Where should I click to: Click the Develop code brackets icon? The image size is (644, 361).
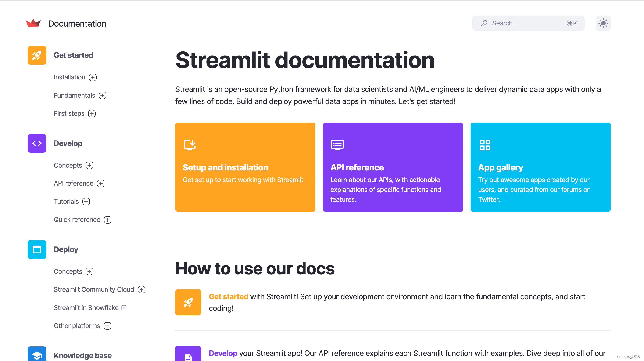point(36,143)
